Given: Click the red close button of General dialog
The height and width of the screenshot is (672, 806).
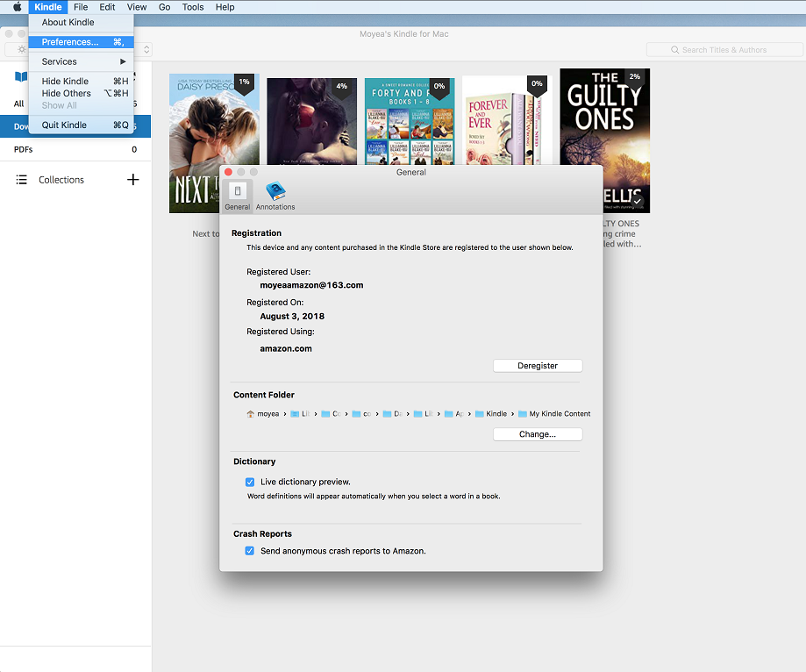Looking at the screenshot, I should [229, 172].
